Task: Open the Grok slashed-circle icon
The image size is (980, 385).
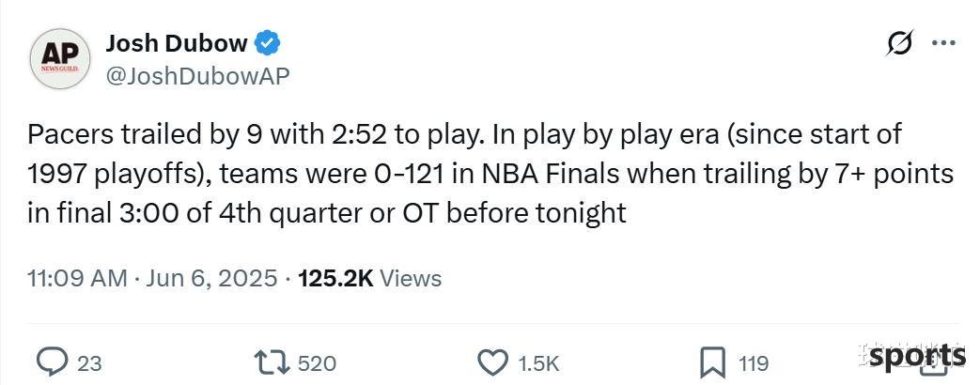Action: 900,43
